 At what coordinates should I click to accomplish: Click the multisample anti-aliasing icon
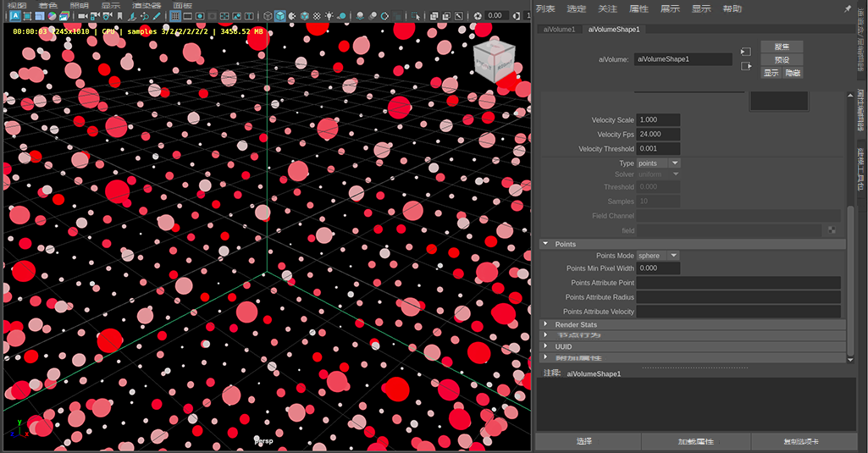tap(384, 16)
